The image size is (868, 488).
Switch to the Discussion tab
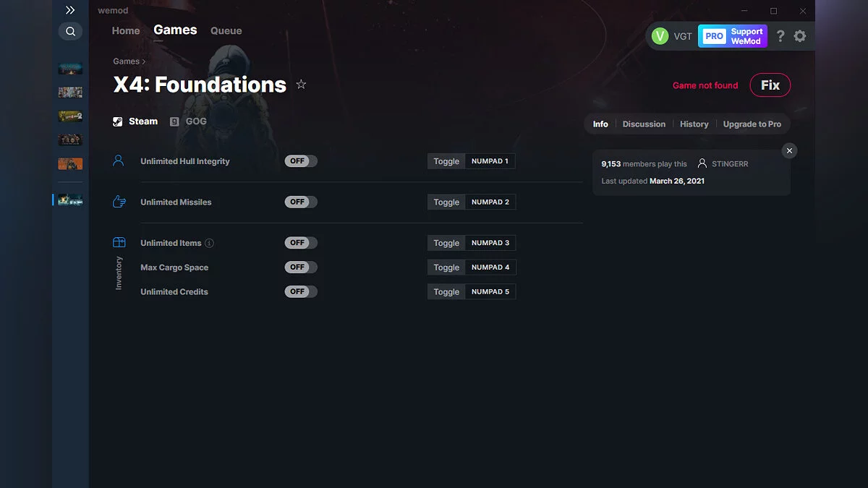643,124
